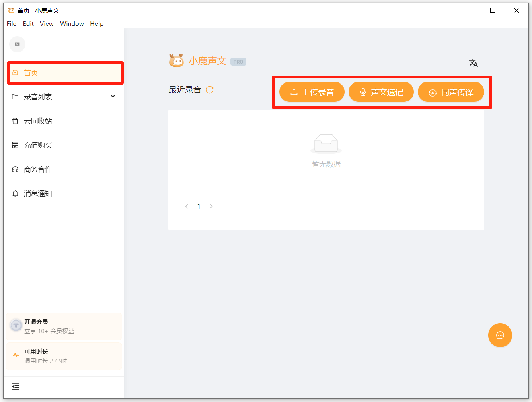Click the 可用时长 available duration card

click(64, 356)
